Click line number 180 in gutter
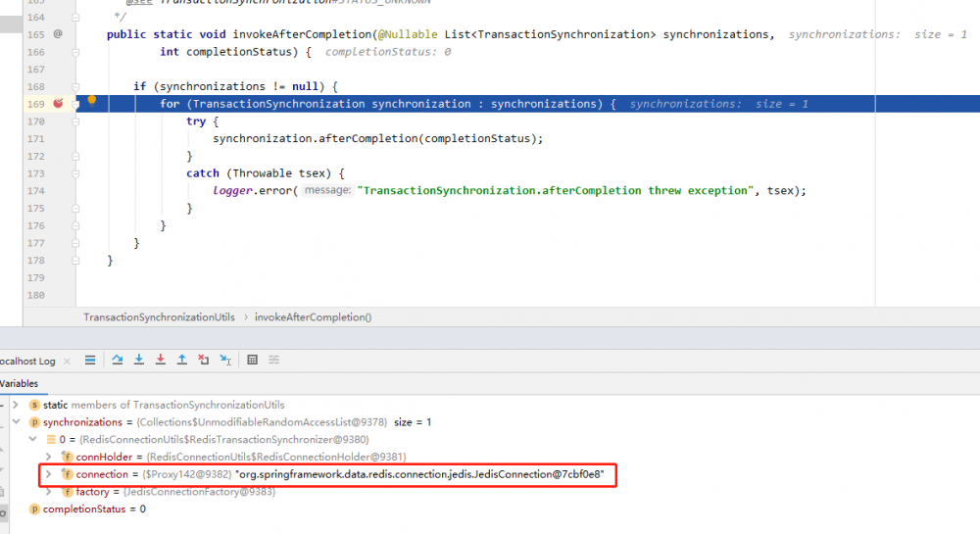 tap(35, 296)
